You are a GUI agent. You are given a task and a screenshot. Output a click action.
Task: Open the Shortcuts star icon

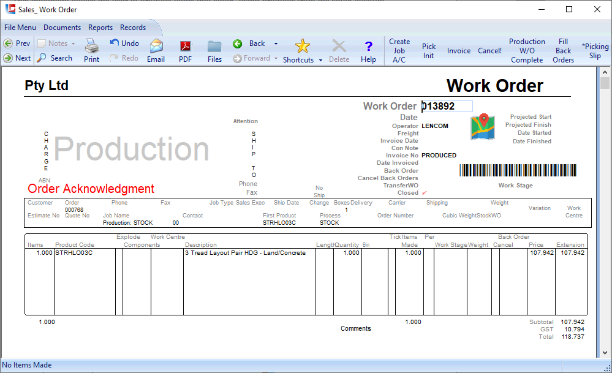pos(302,46)
